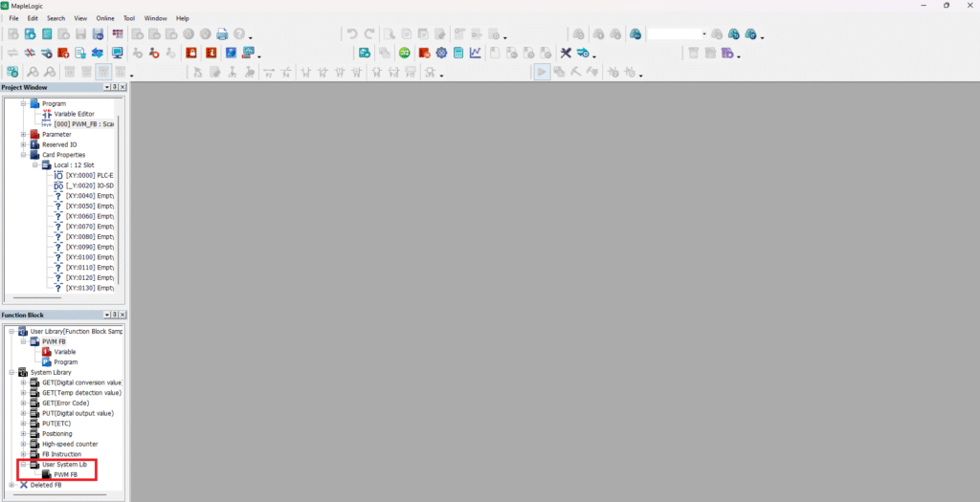Collapse the Program tree node
This screenshot has width=980, height=502.
pos(23,103)
